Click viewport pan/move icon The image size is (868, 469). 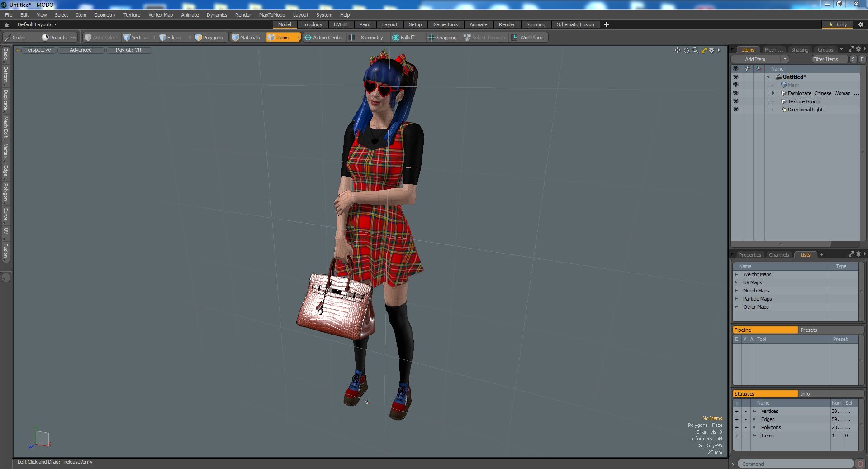pos(677,50)
